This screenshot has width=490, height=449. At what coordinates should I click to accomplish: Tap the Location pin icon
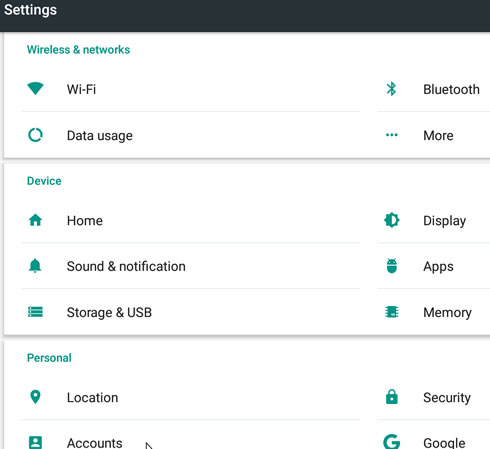[x=35, y=397]
